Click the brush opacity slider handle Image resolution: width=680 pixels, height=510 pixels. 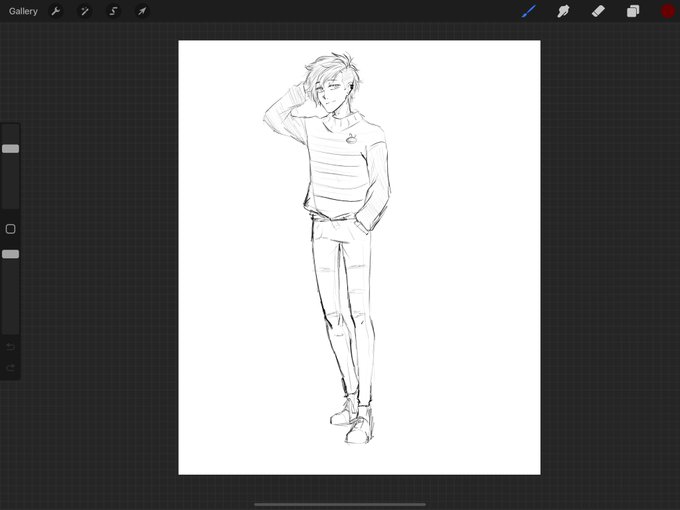[10, 254]
